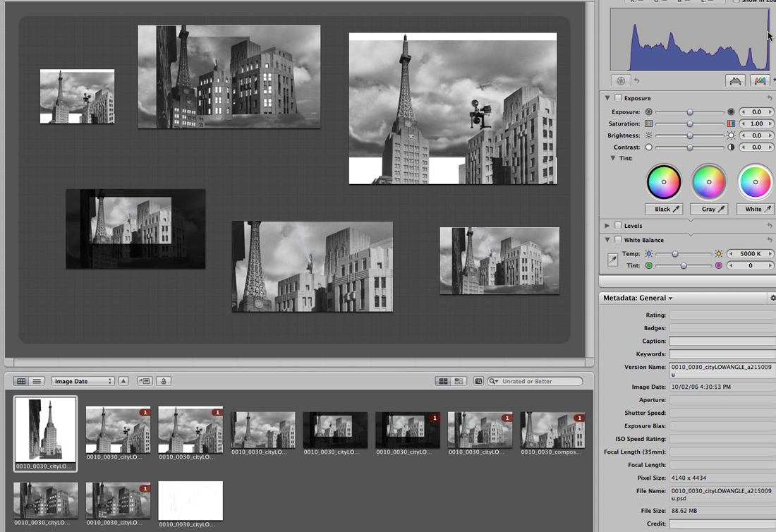Click the warm yellow Temp icon
Viewport: 776px width, 532px height.
tap(719, 254)
